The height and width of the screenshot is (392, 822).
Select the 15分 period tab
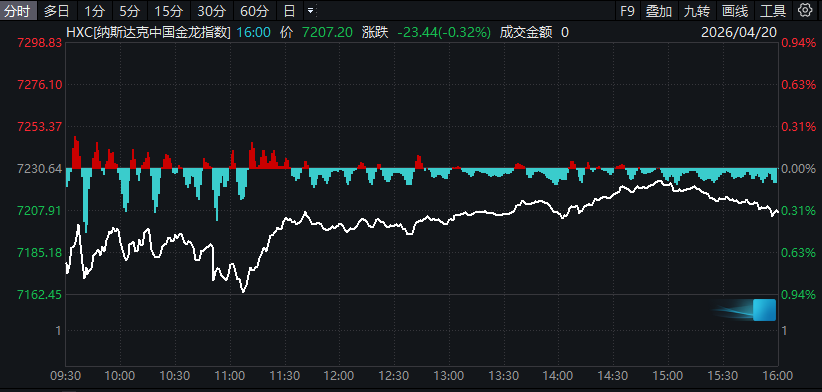click(x=168, y=10)
